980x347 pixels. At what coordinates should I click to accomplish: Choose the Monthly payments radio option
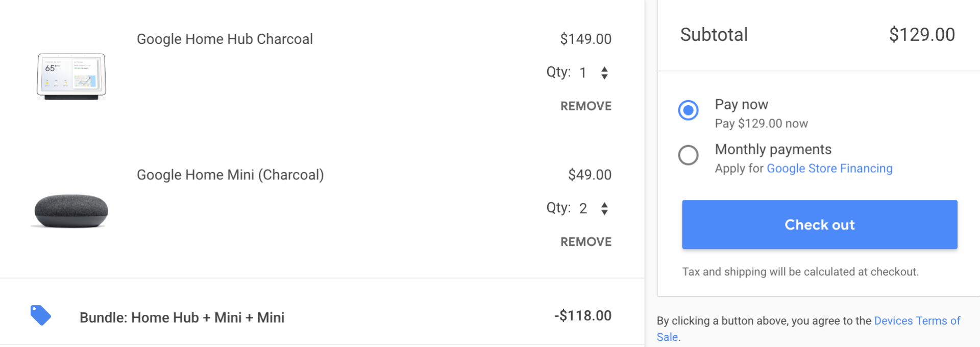pos(688,155)
